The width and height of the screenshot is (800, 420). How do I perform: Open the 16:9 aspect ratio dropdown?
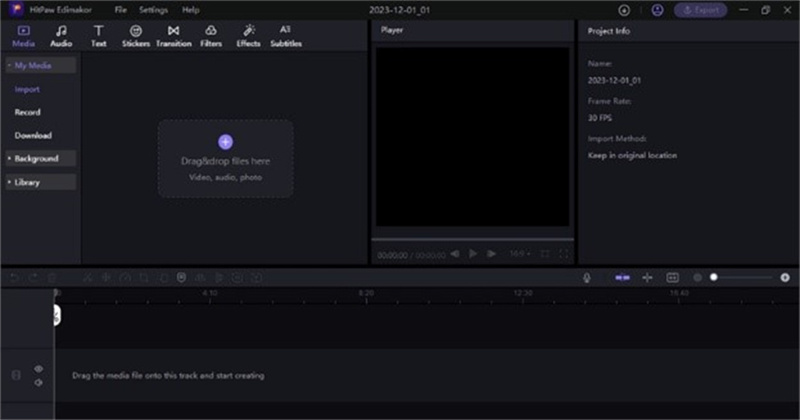click(x=520, y=254)
